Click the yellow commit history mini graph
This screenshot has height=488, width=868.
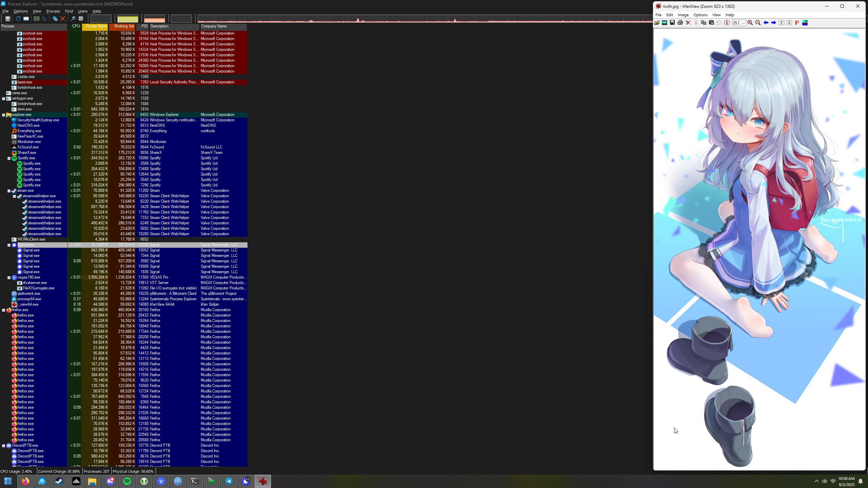(127, 19)
